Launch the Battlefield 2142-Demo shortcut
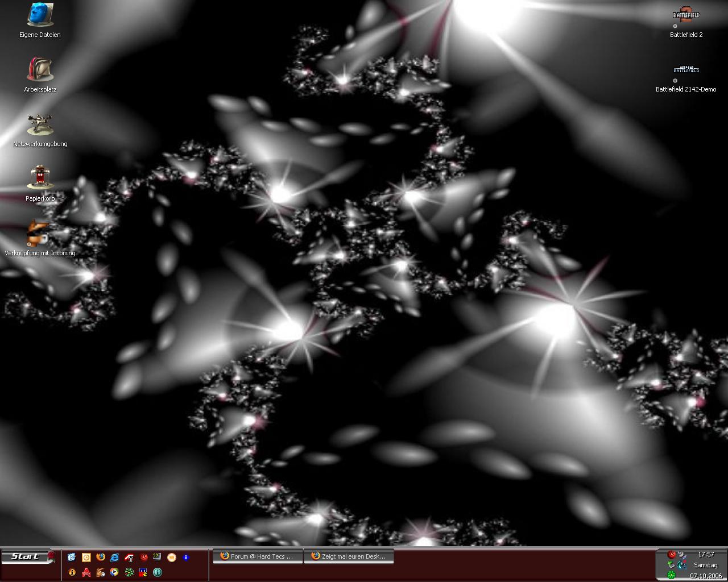The image size is (728, 582). point(686,71)
